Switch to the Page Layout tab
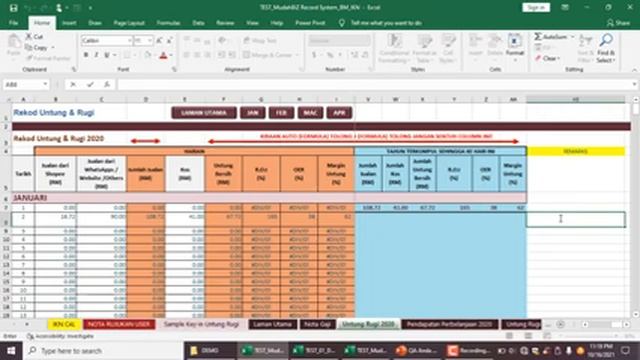Viewport: 640px width, 360px height. [129, 23]
